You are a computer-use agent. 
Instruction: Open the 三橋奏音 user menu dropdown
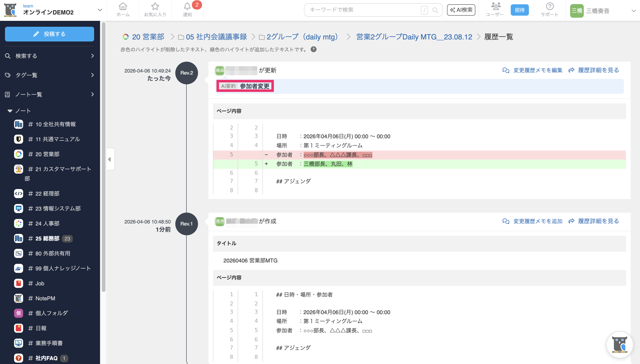pos(633,11)
